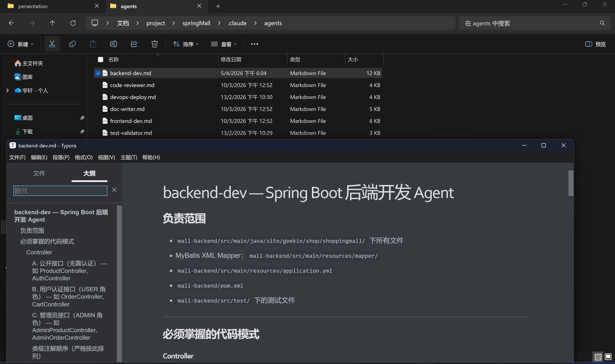Open the 段落(P) menu in Typora
This screenshot has height=364, width=615.
point(61,157)
